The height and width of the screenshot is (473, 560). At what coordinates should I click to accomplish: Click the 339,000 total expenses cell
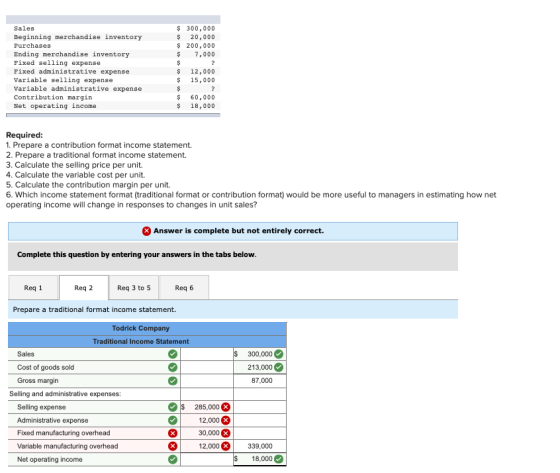[260, 446]
